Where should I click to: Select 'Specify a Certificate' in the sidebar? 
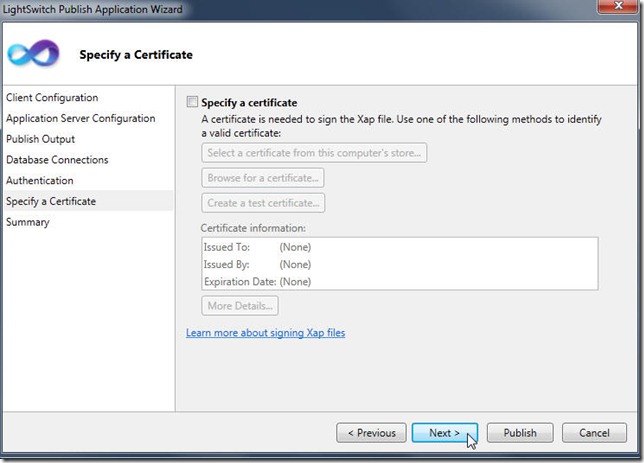point(88,201)
